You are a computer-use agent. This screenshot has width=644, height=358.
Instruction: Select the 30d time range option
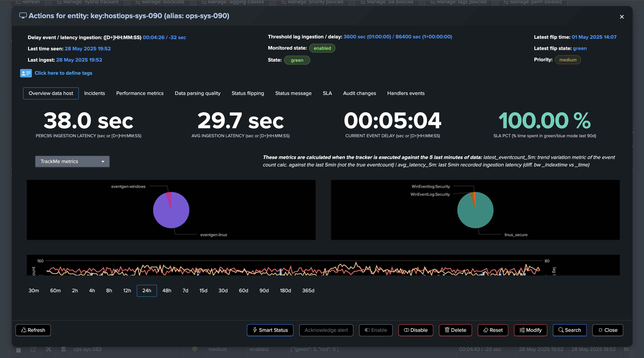(x=223, y=290)
